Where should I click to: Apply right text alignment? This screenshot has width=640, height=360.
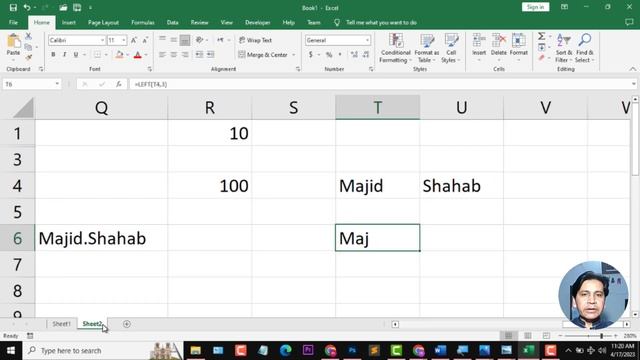[x=185, y=54]
